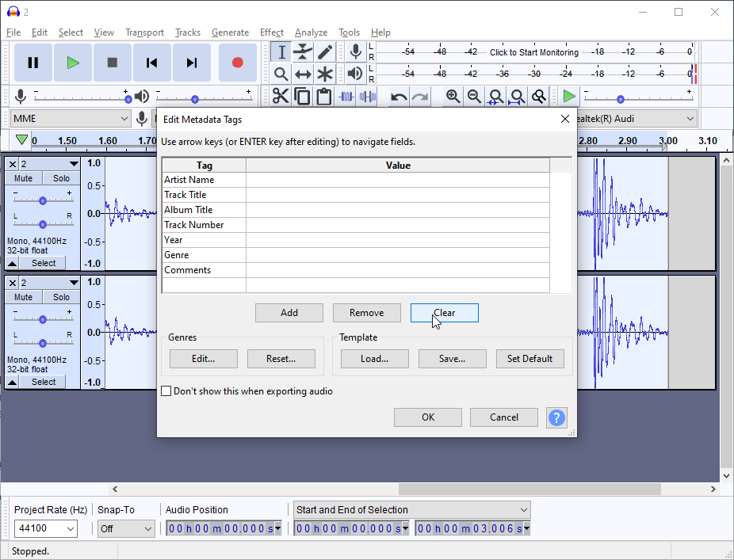Toggle Solo on the second track
Viewport: 734px width, 560px height.
coord(61,297)
